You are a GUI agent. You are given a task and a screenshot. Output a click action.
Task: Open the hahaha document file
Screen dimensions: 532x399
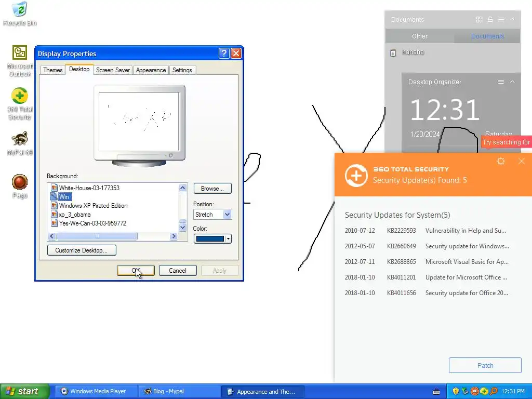point(407,52)
